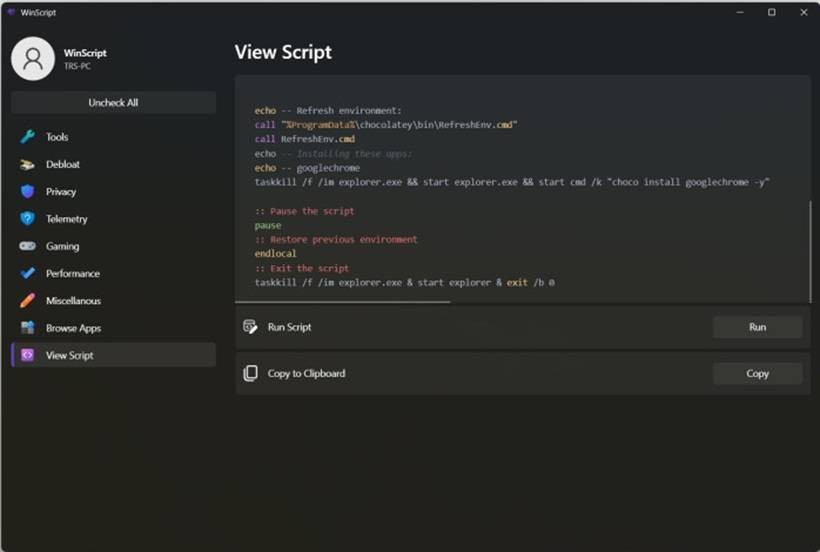Click the 'echo -- Refresh environment:' line

pos(328,111)
